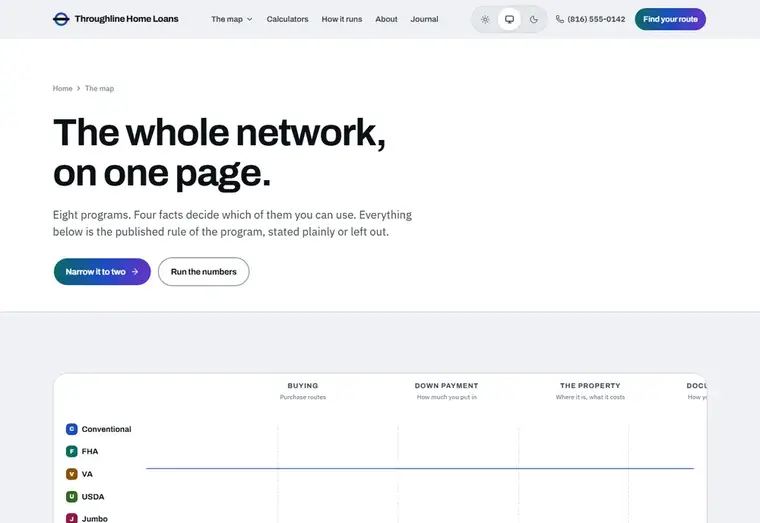Select VA program badge icon
The height and width of the screenshot is (523, 760).
click(72, 474)
